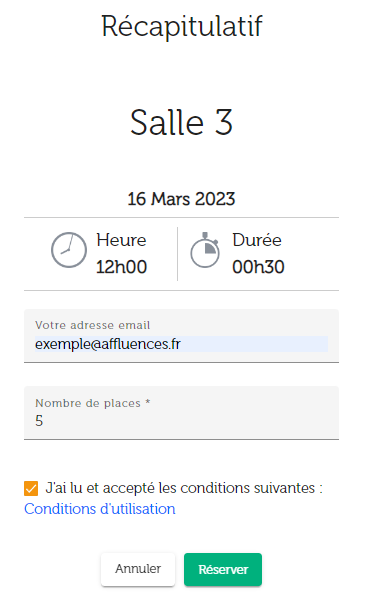Click the Salle 3 room title
Image resolution: width=378 pixels, height=601 pixels.
click(x=181, y=122)
